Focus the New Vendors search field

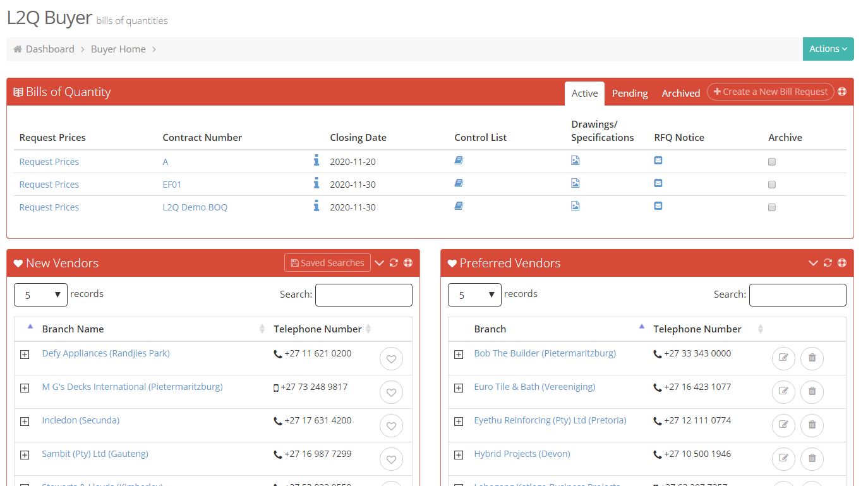(364, 295)
